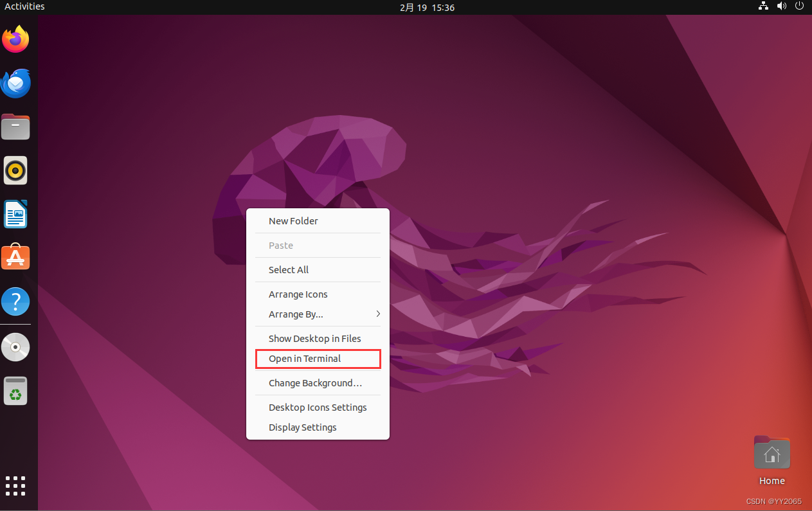Click the network status icon
Viewport: 812px width, 511px height.
tap(763, 6)
